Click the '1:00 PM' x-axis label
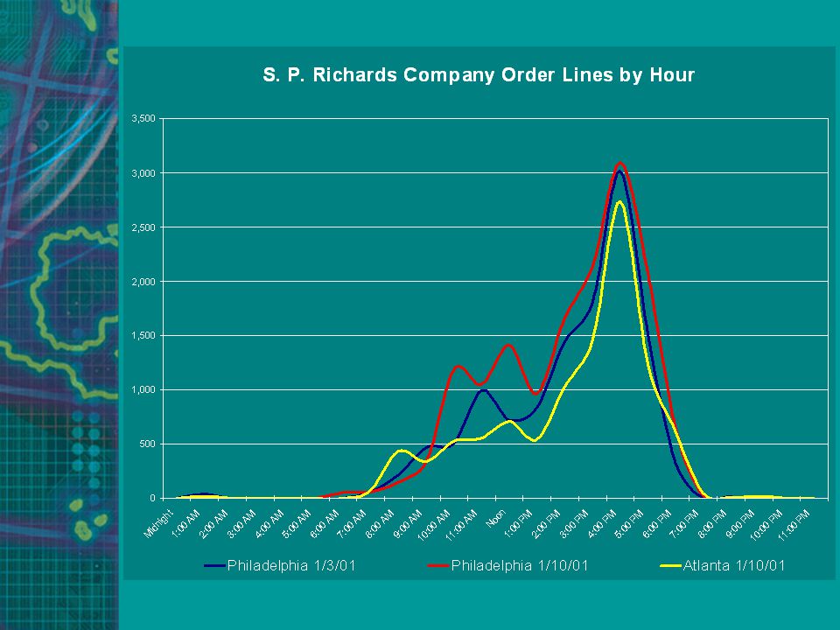The image size is (840, 630). 519,523
